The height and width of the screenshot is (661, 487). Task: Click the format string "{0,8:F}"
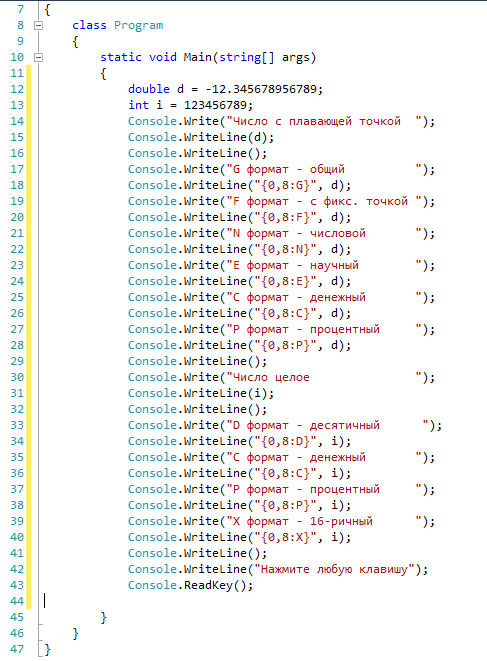click(x=285, y=218)
